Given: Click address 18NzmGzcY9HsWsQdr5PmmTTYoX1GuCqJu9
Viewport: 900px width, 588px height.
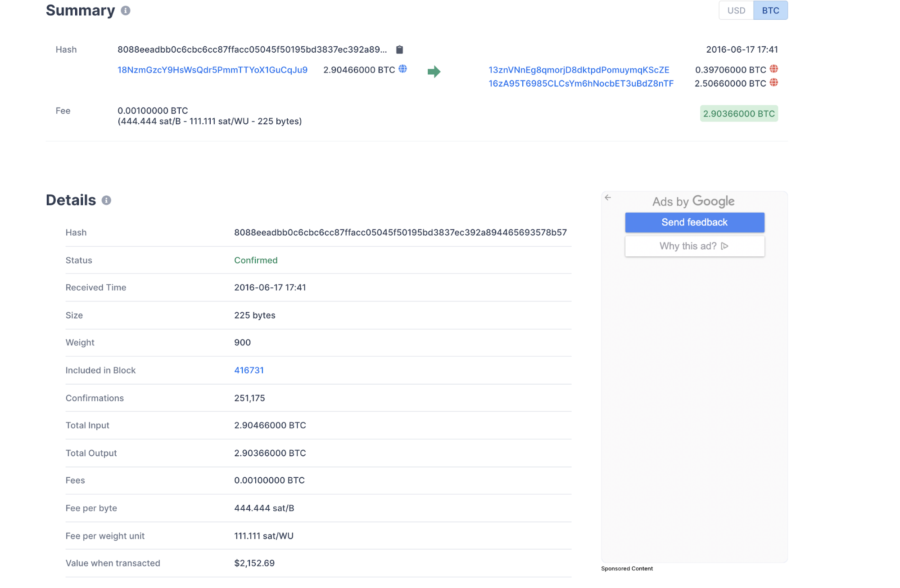Looking at the screenshot, I should [x=212, y=70].
